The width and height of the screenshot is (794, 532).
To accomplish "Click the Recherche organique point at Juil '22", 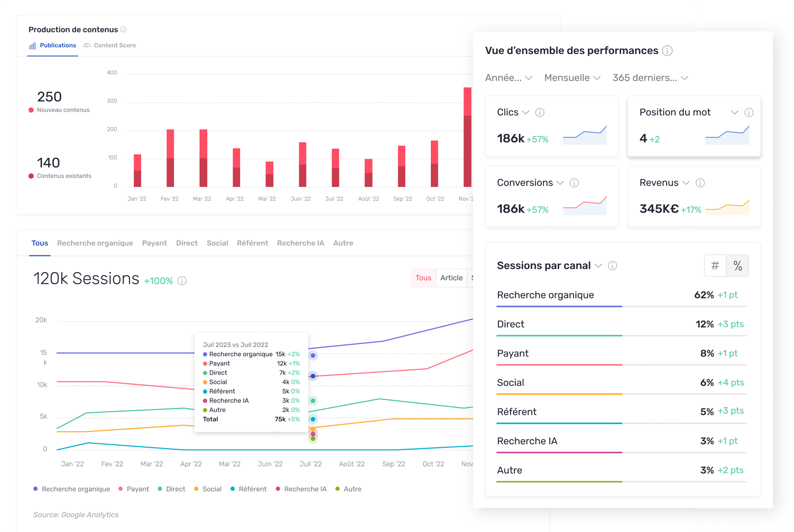I will coord(313,355).
